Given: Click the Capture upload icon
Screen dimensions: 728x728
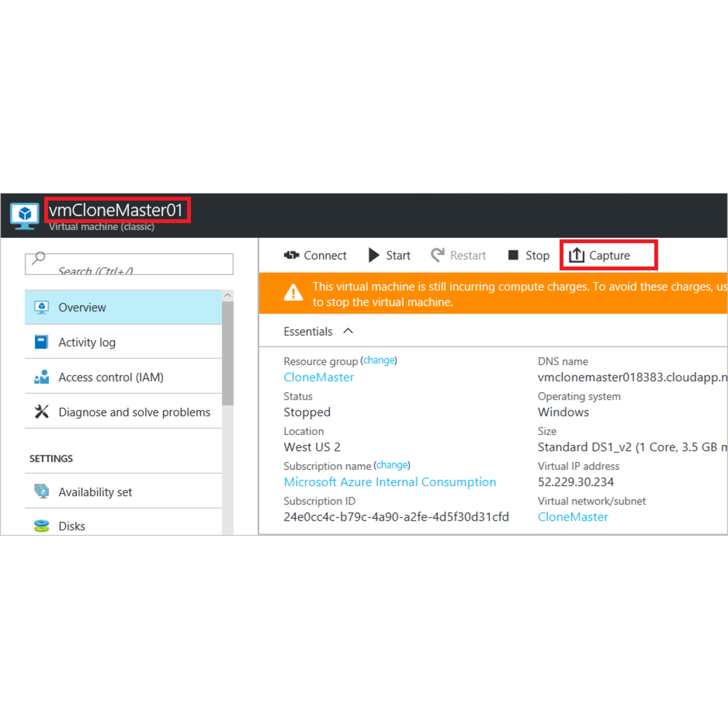Looking at the screenshot, I should 577,255.
